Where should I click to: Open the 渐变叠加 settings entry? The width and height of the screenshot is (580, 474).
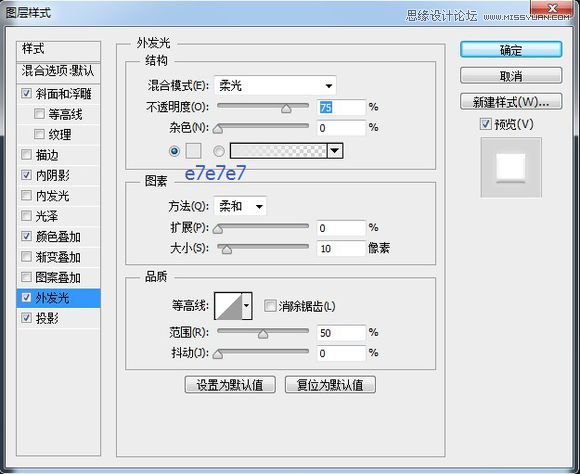click(x=58, y=257)
